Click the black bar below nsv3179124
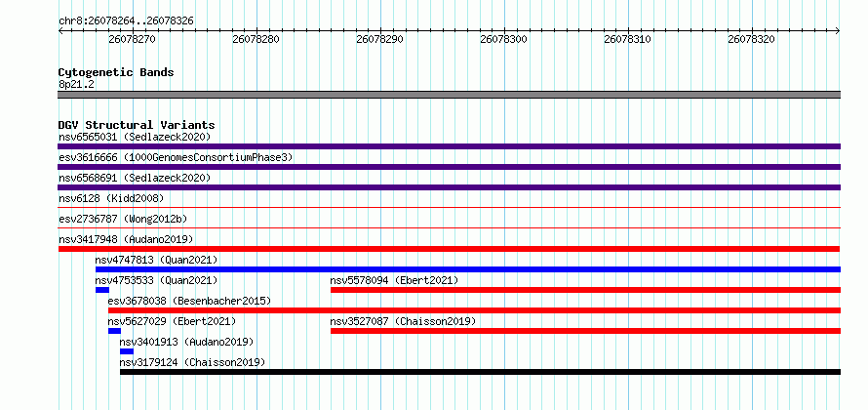Image resolution: width=868 pixels, height=410 pixels. tap(481, 372)
